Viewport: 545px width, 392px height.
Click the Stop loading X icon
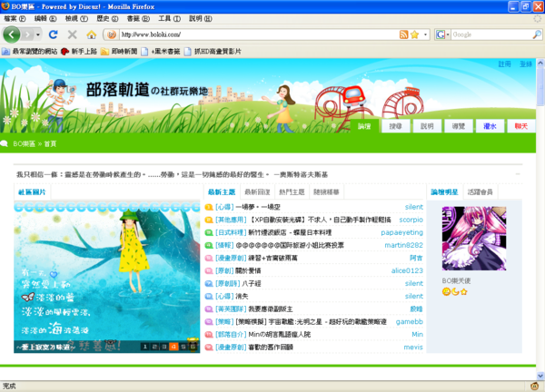click(73, 34)
